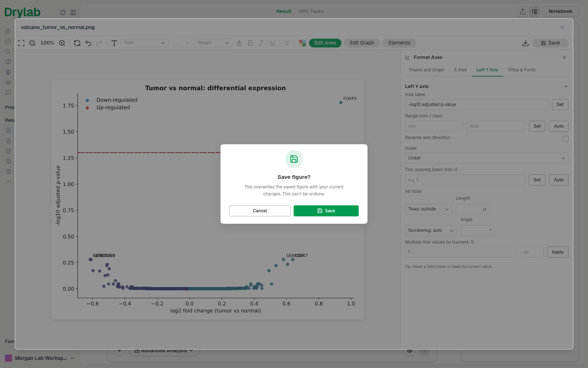This screenshot has width=588, height=368.
Task: Select the Edit Axes mode
Action: click(x=325, y=43)
